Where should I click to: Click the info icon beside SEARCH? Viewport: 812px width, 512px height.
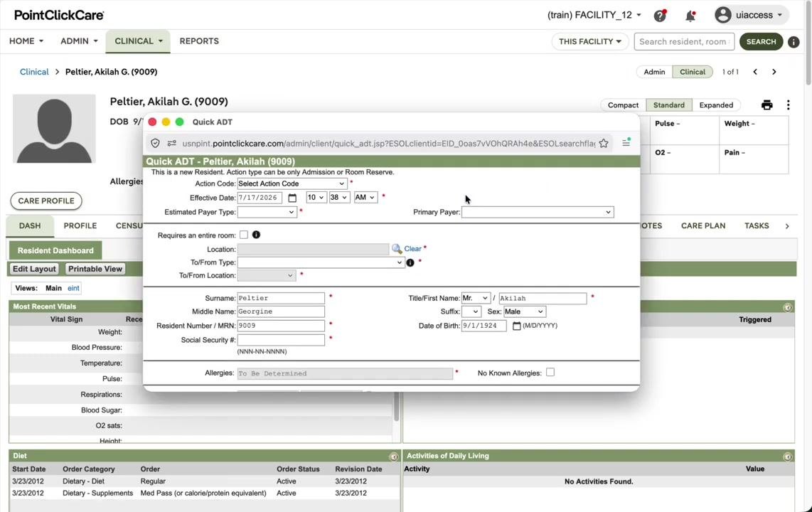(794, 42)
